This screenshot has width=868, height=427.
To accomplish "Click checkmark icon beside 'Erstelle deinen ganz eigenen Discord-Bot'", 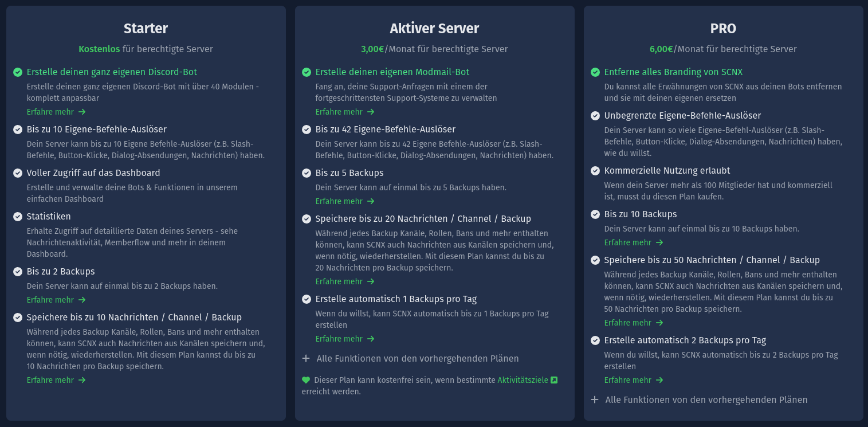I will (18, 72).
